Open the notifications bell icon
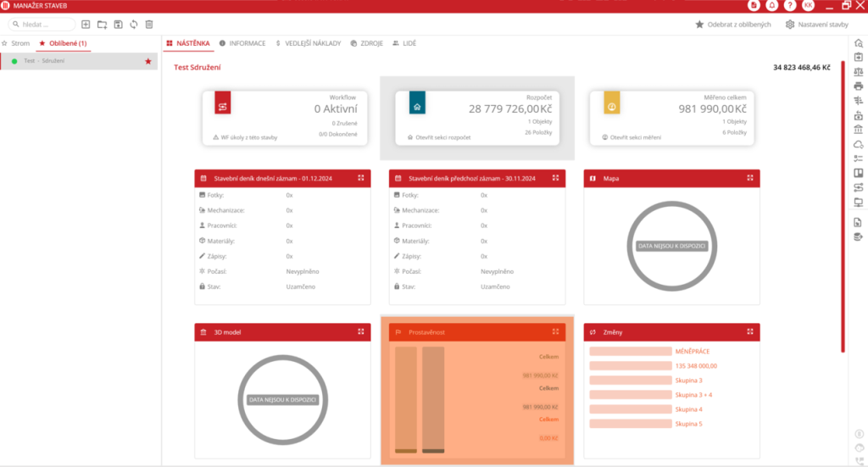The width and height of the screenshot is (868, 467). pyautogui.click(x=772, y=5)
